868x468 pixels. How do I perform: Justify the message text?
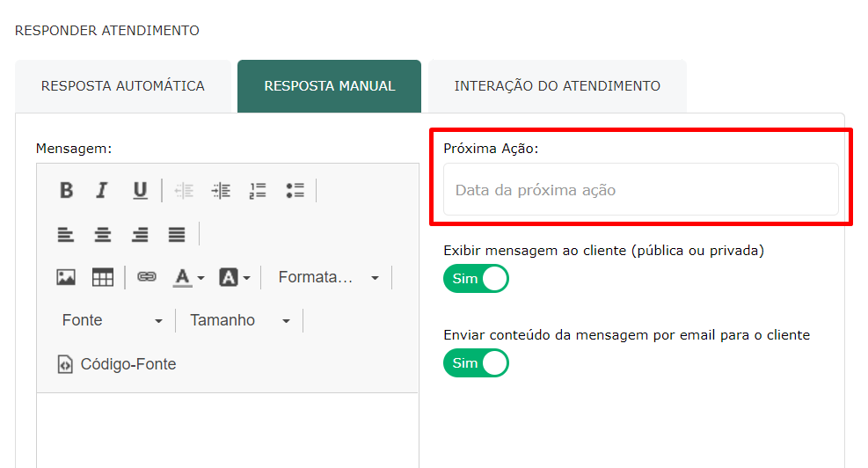tap(177, 234)
